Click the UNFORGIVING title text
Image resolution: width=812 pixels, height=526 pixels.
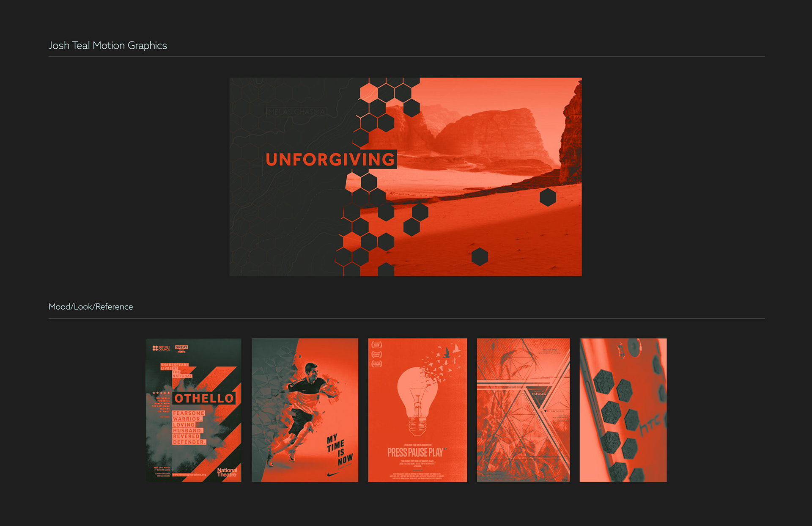[330, 160]
